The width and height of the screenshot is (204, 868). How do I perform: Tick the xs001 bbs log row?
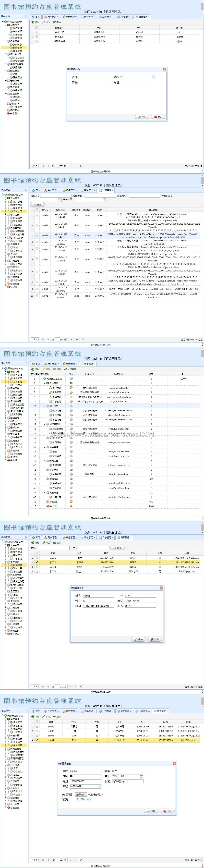(37, 289)
